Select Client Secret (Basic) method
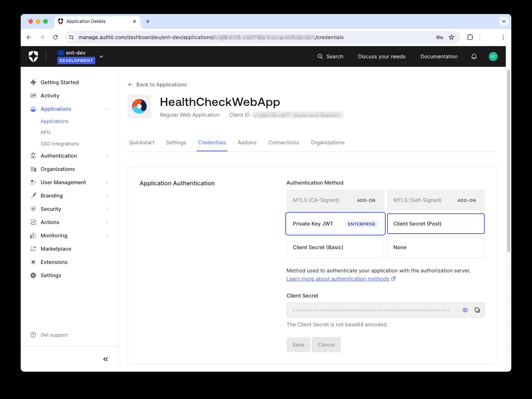The height and width of the screenshot is (399, 532). 335,247
